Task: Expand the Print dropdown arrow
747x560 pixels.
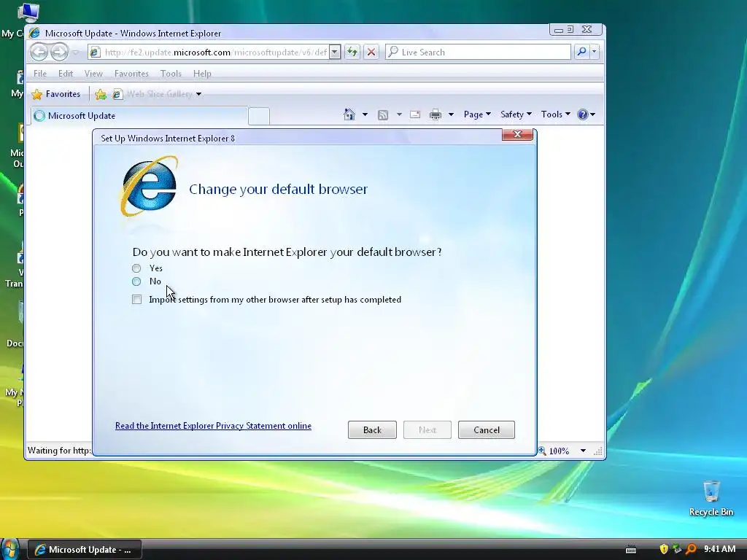Action: coord(451,114)
